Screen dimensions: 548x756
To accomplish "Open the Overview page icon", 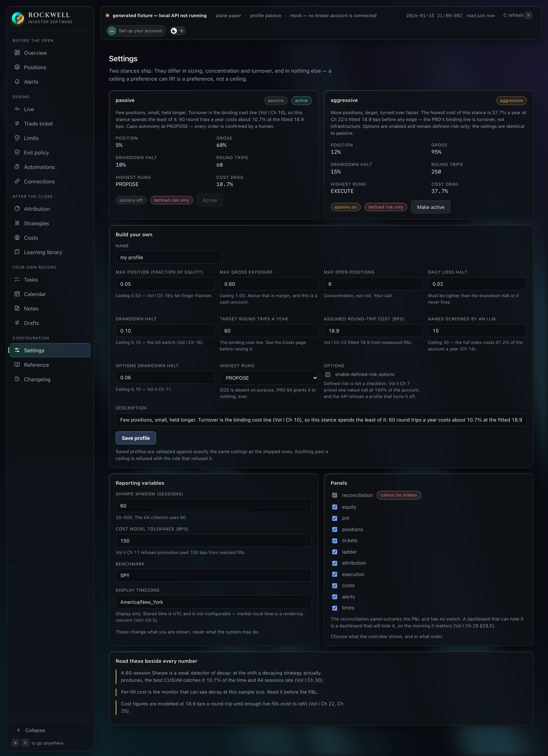I will pos(17,53).
